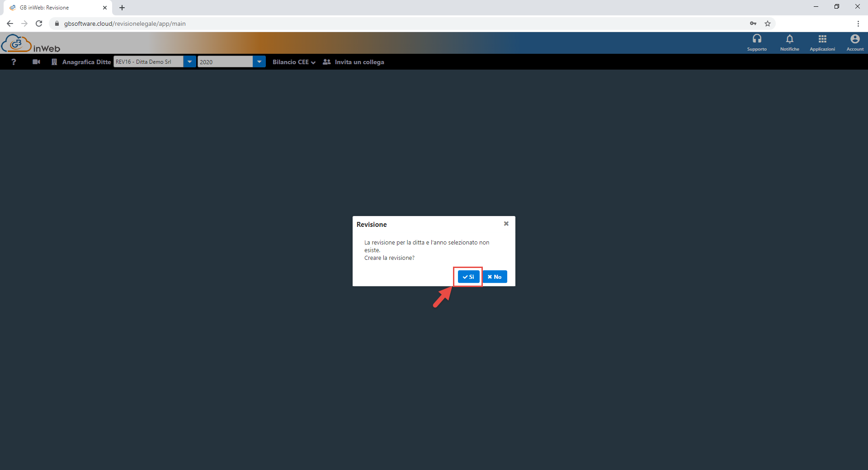The height and width of the screenshot is (470, 868).
Task: Click the 2020 year field
Action: click(225, 62)
